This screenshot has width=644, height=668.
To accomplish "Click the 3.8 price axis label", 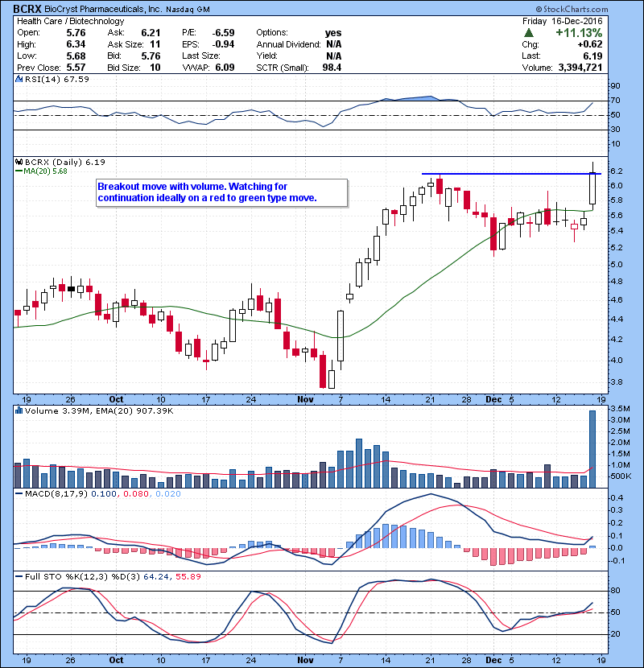I will [617, 382].
